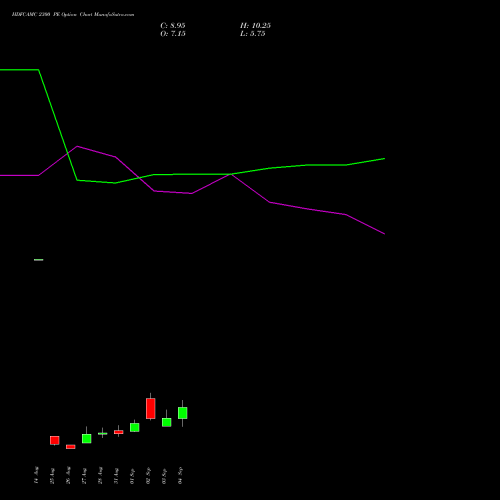The height and width of the screenshot is (500, 500).
Task: Select the green candle for 04 Sep
Action: click(x=183, y=413)
